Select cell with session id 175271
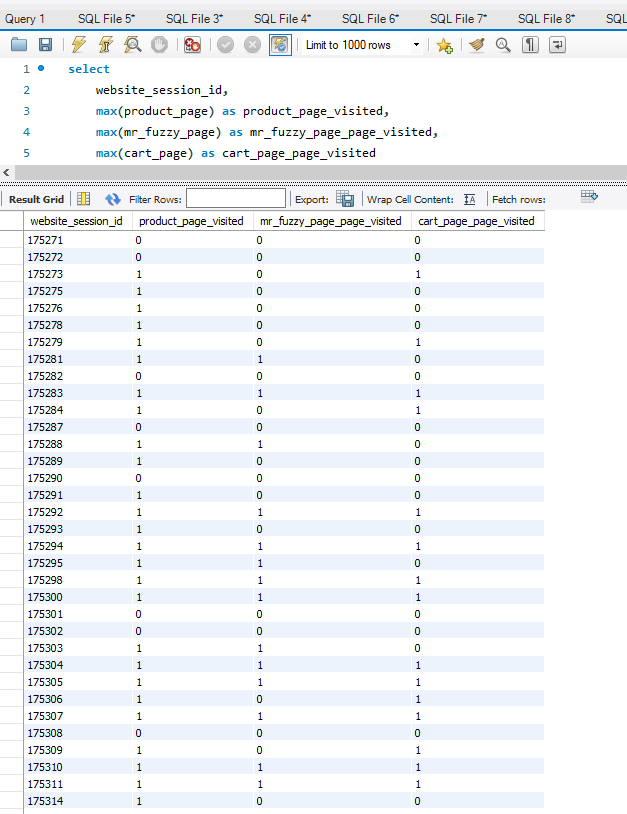The image size is (627, 814). 78,240
